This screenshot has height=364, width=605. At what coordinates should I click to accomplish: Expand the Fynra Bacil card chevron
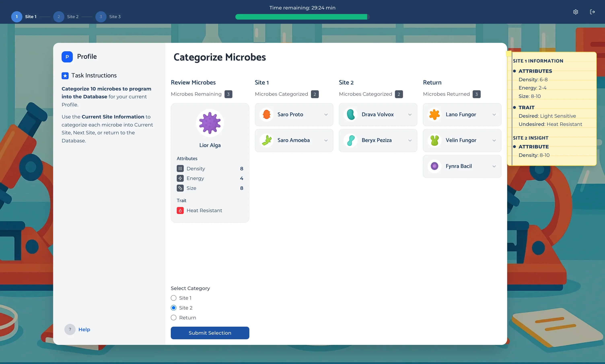(x=494, y=166)
